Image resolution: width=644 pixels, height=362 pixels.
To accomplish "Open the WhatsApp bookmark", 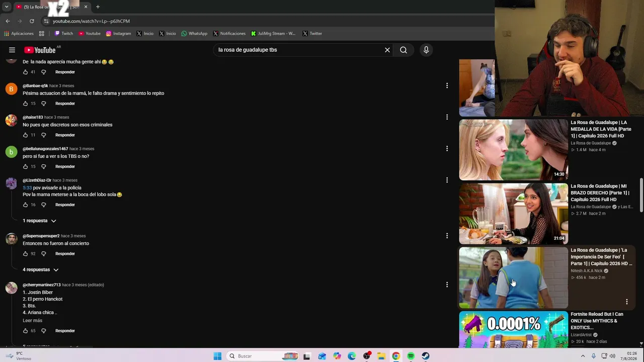I will (194, 34).
